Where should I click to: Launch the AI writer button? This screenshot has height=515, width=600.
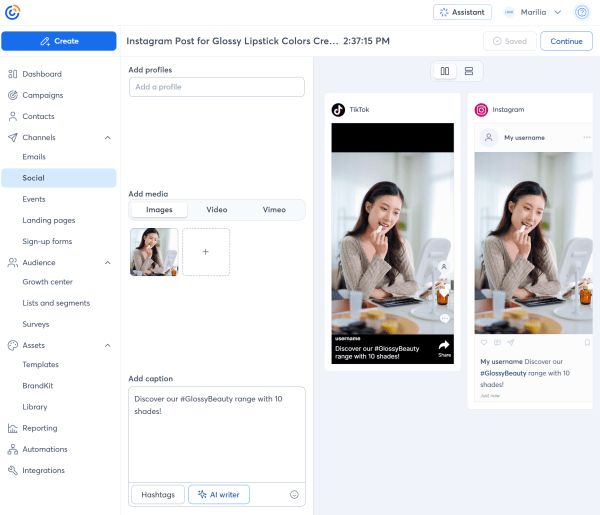[x=219, y=495]
